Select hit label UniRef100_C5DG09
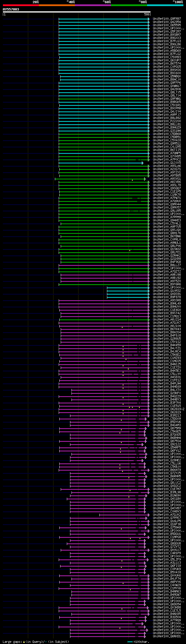 pyautogui.click(x=167, y=419)
